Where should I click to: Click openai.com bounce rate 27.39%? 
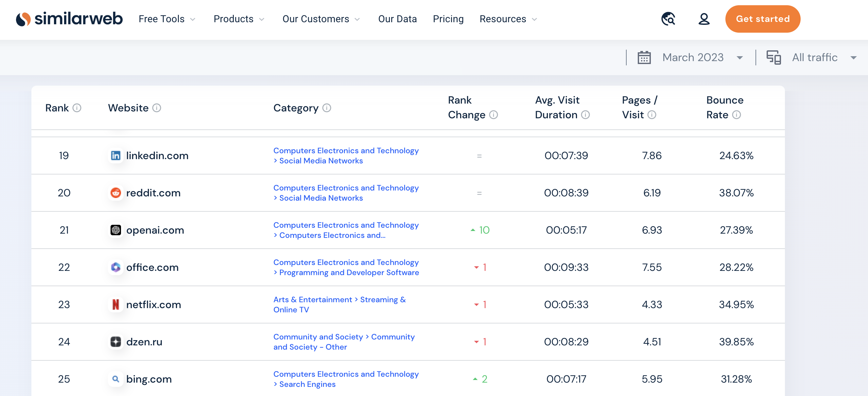[x=736, y=230]
